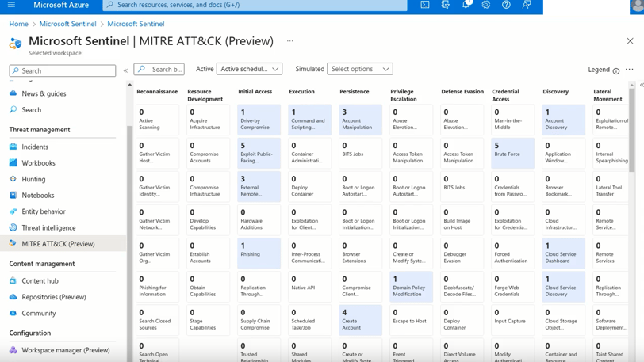
Task: Click the Threat intelligence globe icon
Action: click(13, 227)
